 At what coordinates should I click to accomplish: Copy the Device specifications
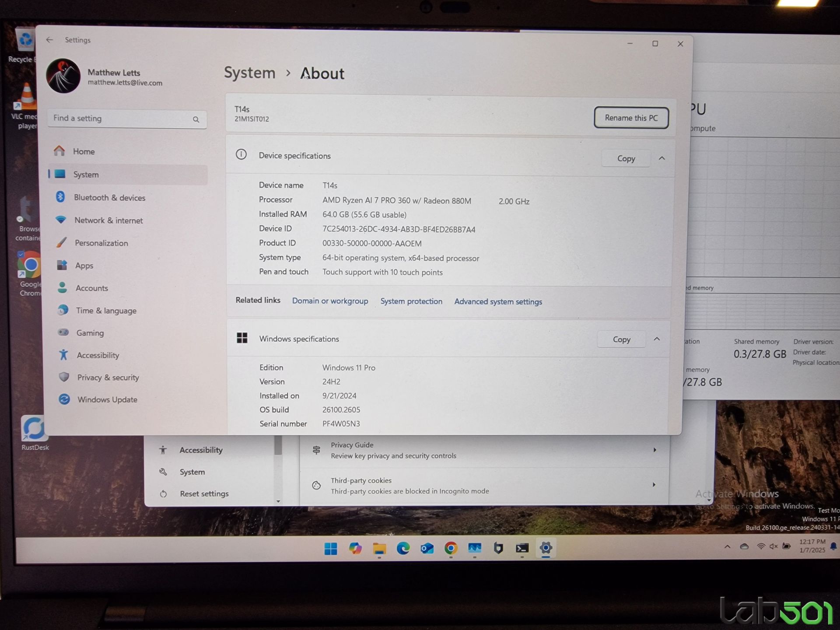coord(626,158)
